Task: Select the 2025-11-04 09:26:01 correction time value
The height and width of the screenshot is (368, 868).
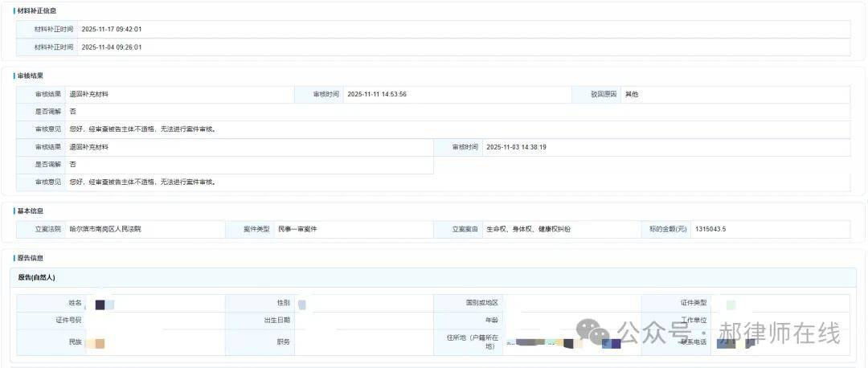Action: tap(112, 47)
